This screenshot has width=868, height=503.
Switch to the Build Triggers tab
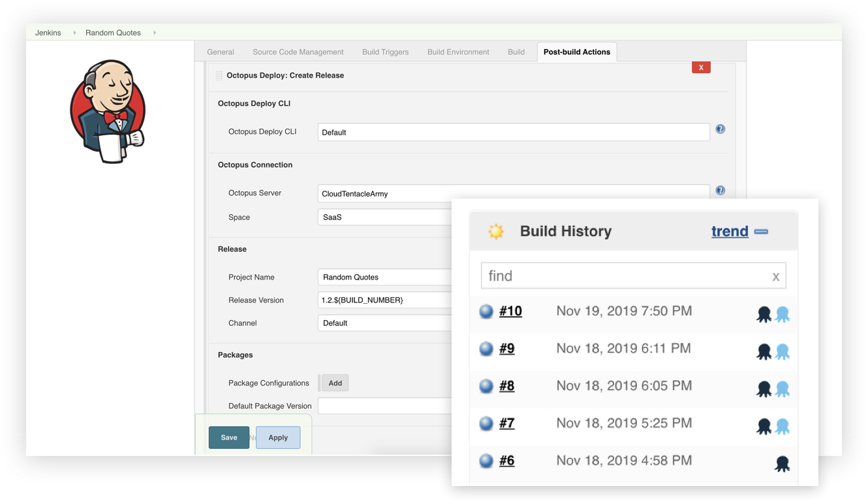coord(386,52)
